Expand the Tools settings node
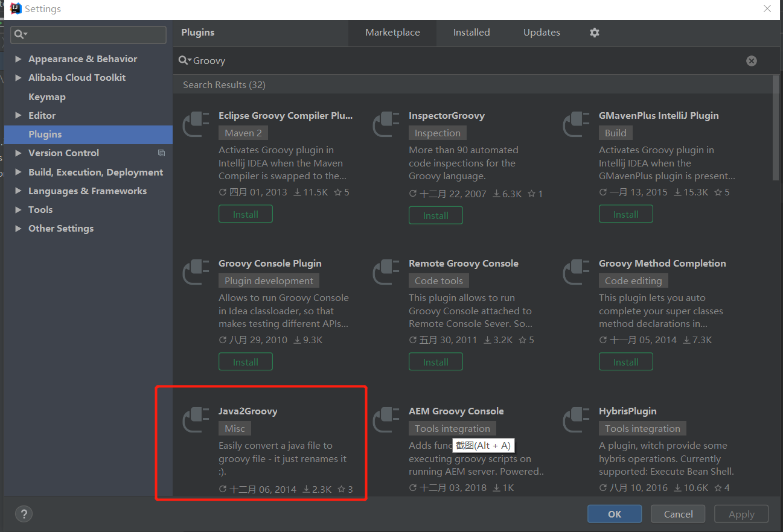 tap(18, 210)
